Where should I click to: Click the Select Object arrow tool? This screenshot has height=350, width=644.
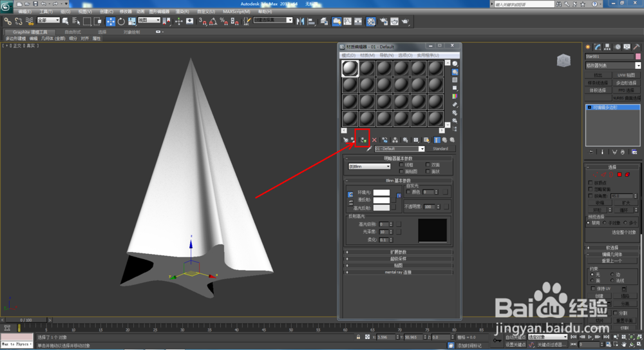pyautogui.click(x=65, y=21)
